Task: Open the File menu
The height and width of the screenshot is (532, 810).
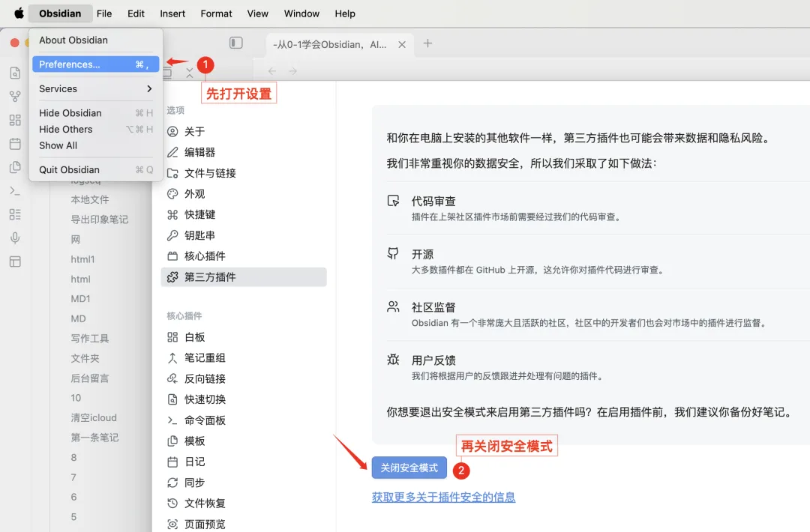Action: 103,13
